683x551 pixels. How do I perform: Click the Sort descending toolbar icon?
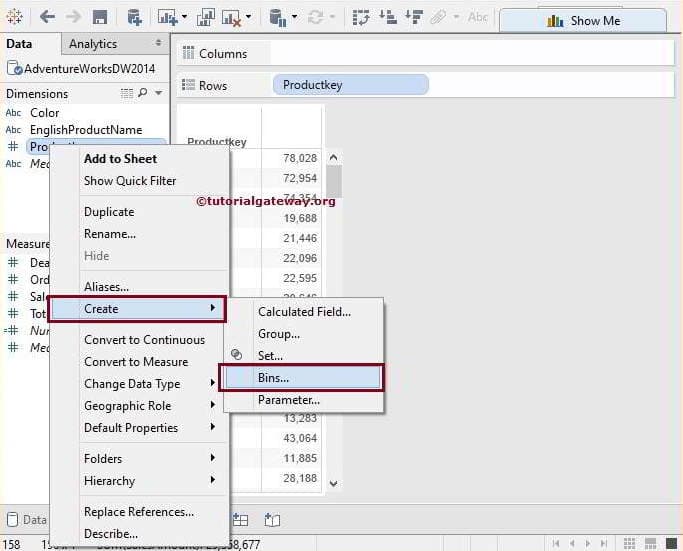pos(412,17)
